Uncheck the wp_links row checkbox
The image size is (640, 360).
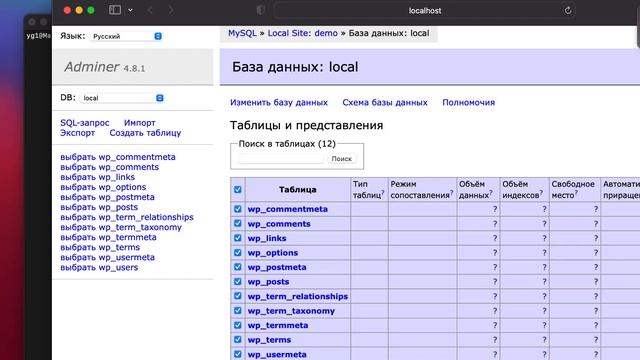coord(238,238)
